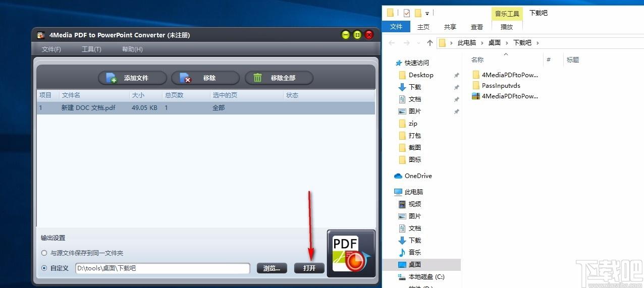Click the quick access toolbar folder icon

coord(391,13)
